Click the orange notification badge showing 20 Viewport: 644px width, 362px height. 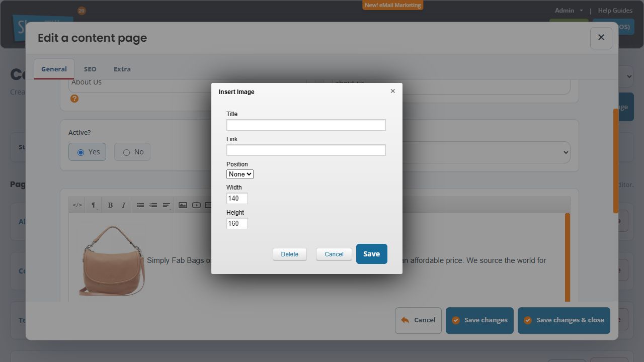tap(82, 11)
